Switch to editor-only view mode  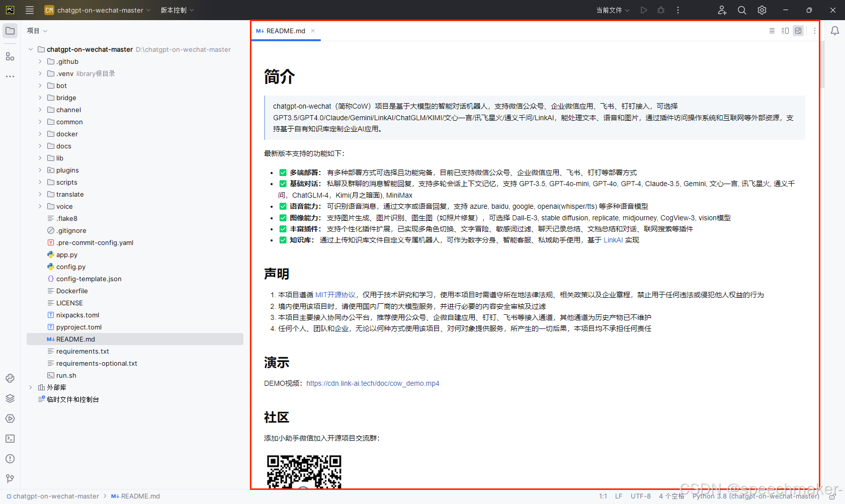pos(772,31)
